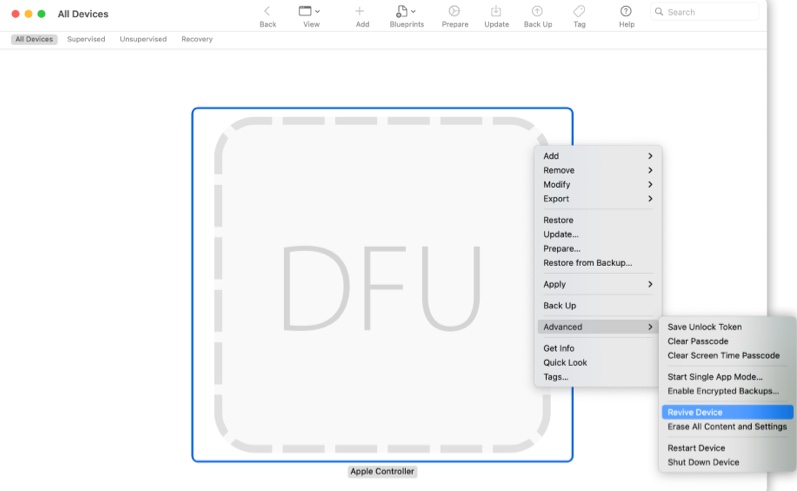Screen dimensions: 797x491
Task: Click the Back arrow icon in toolbar
Action: (267, 11)
